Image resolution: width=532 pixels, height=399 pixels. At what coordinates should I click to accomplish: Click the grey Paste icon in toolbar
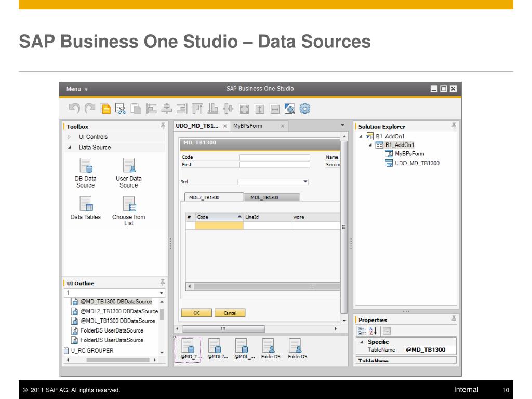(x=136, y=109)
